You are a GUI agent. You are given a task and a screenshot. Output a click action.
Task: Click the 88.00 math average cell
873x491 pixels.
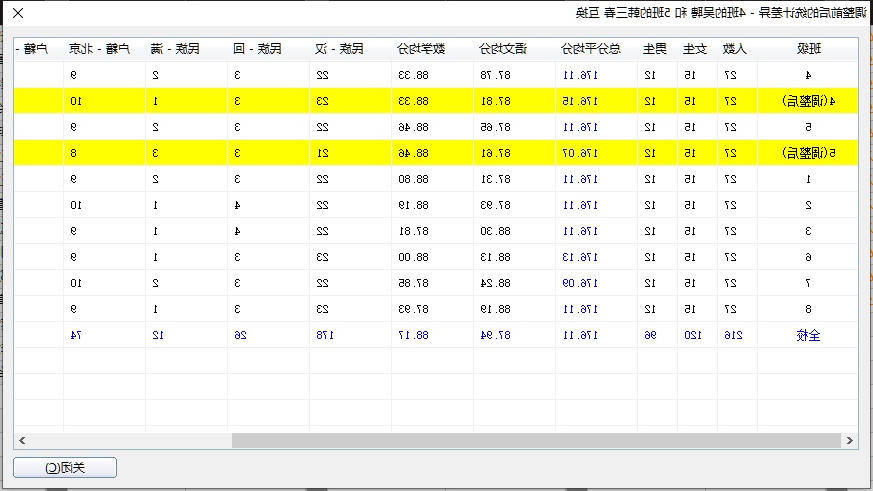pyautogui.click(x=433, y=257)
